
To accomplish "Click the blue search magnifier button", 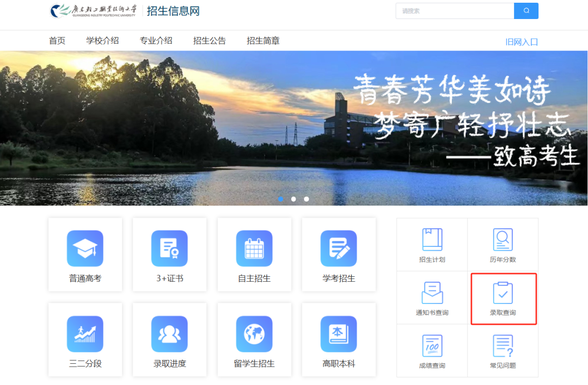I will 526,11.
